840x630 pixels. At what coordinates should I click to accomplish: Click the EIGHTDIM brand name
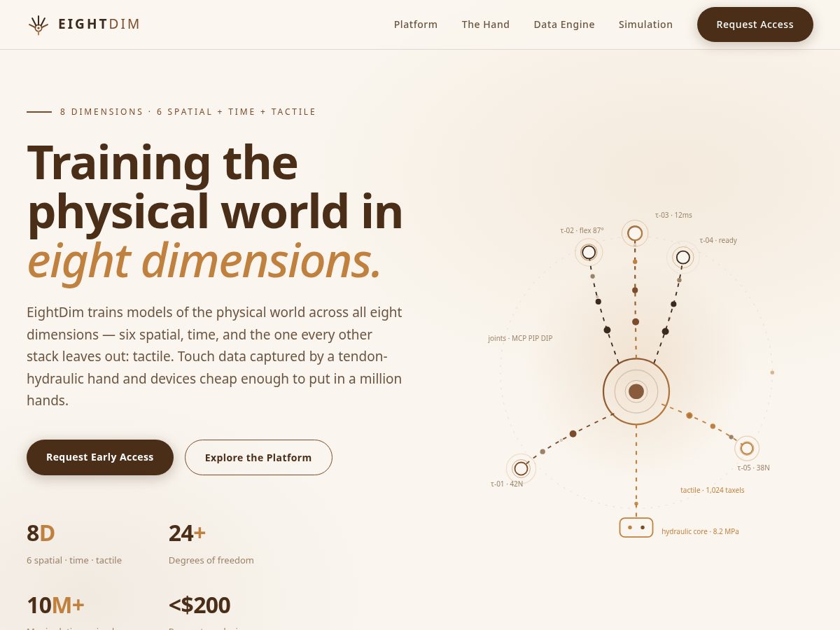pyautogui.click(x=99, y=24)
